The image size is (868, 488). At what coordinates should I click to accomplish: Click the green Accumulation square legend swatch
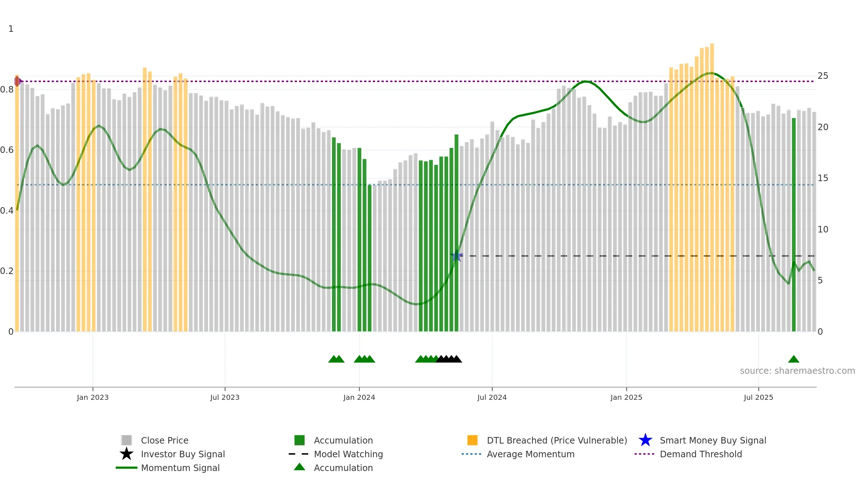coord(299,440)
